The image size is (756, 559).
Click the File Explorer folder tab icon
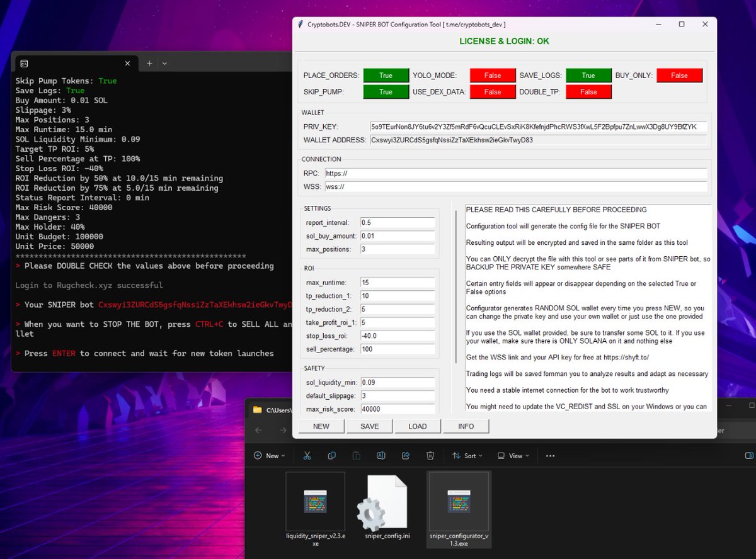pyautogui.click(x=257, y=410)
